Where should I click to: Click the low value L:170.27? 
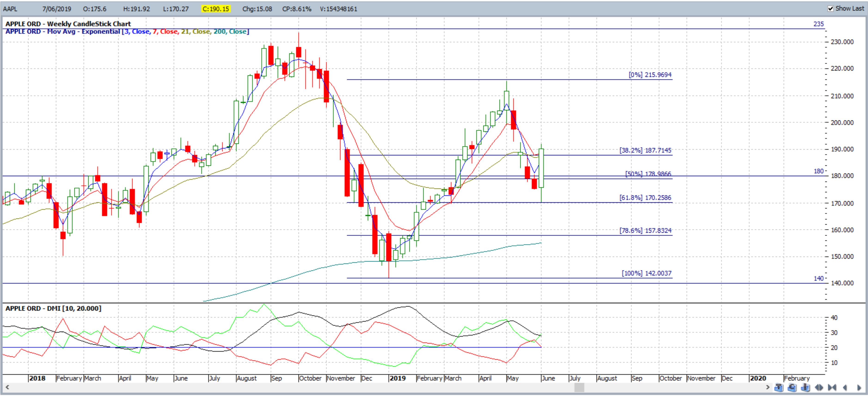pyautogui.click(x=176, y=9)
